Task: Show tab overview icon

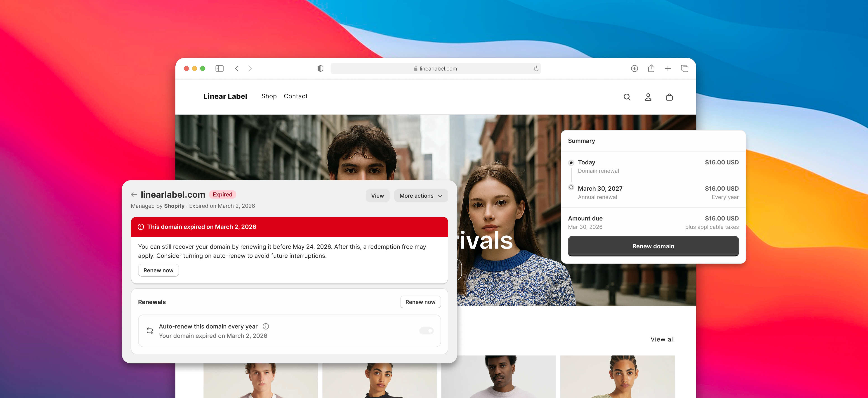Action: click(684, 69)
